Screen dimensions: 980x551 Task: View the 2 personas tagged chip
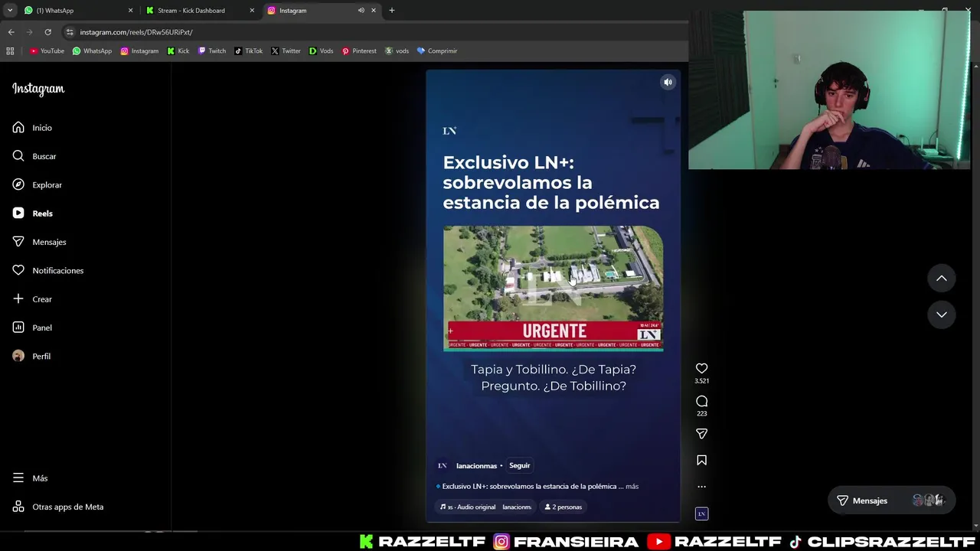[x=563, y=507]
